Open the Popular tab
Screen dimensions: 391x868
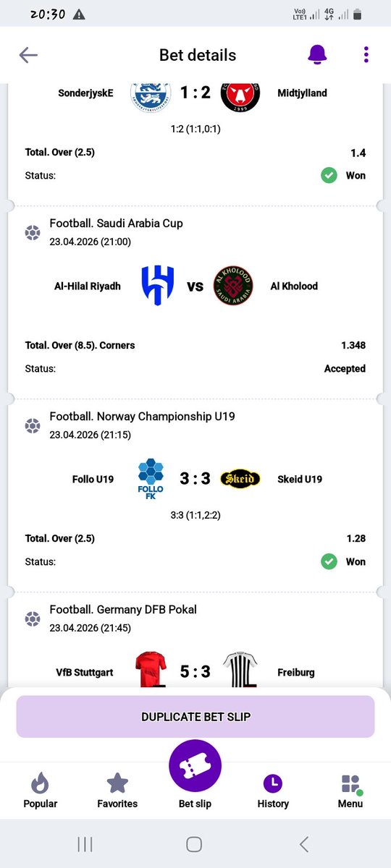click(x=41, y=790)
